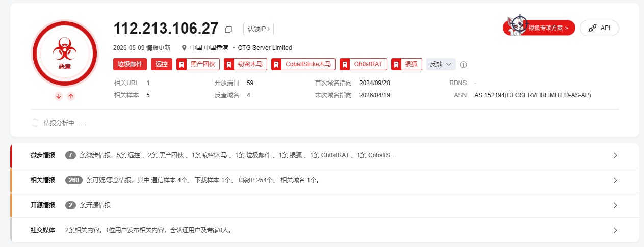Expand the 微步情报 row chevron

point(615,155)
